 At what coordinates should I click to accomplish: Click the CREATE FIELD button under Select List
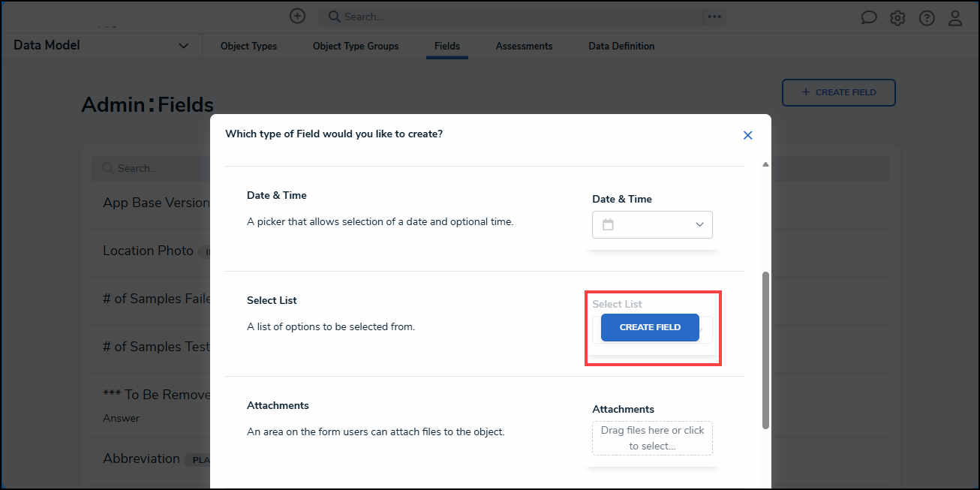pos(650,328)
